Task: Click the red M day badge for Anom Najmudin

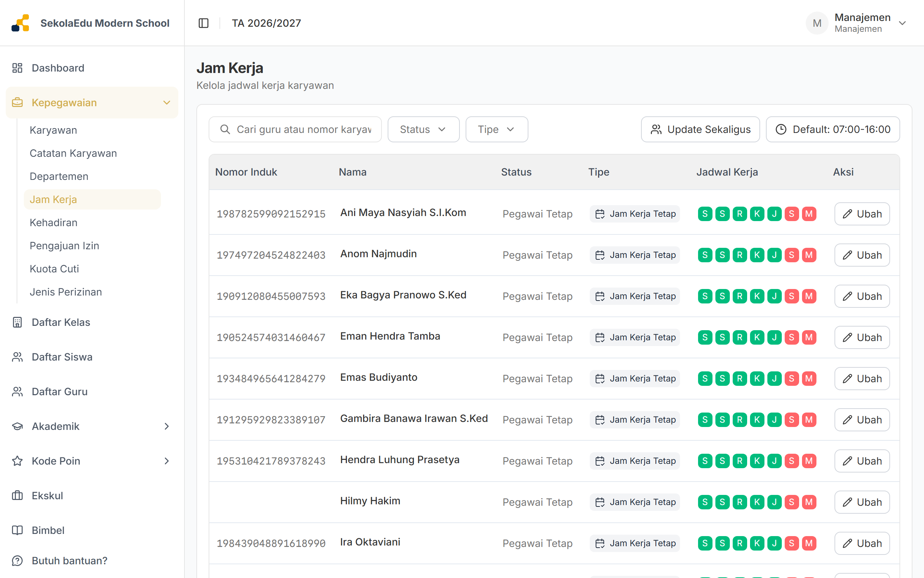Action: pyautogui.click(x=809, y=255)
